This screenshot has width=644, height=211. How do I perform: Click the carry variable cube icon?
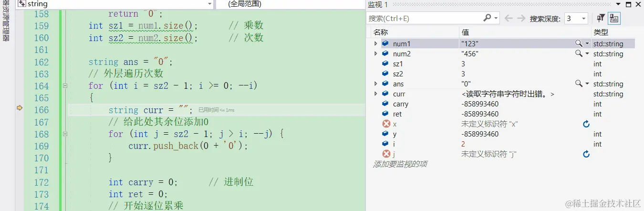pos(385,104)
